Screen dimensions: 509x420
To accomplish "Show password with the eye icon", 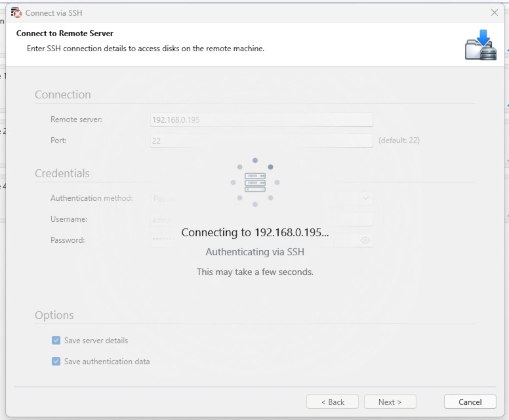I will (x=365, y=240).
